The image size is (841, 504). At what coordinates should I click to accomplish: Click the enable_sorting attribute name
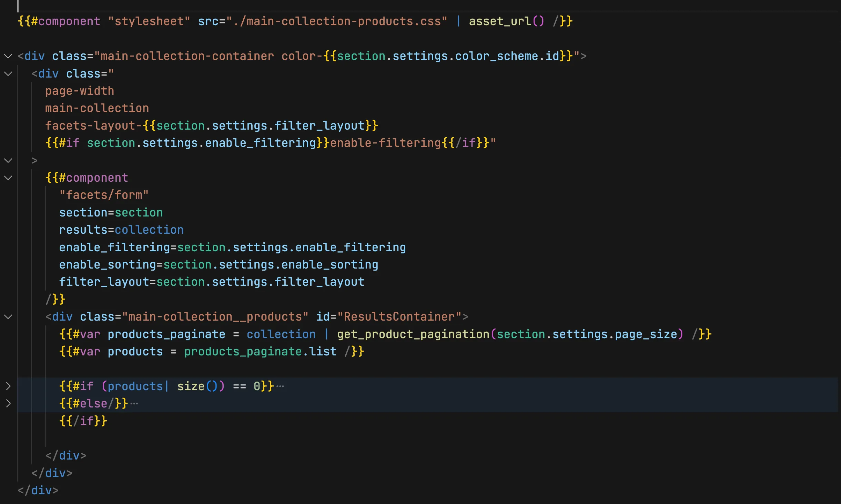point(108,265)
